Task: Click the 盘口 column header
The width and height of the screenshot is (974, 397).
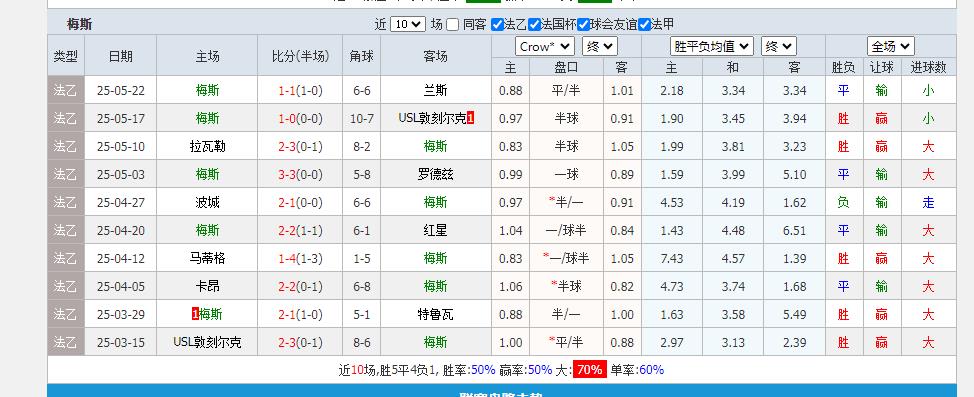Action: click(x=567, y=67)
